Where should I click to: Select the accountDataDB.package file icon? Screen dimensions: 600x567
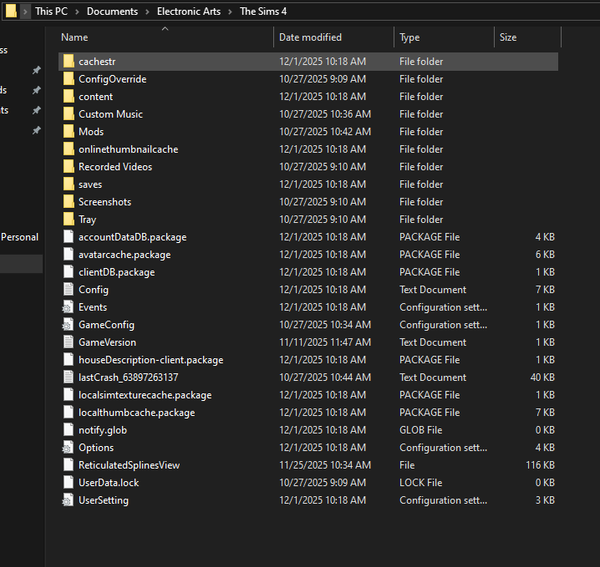(68, 237)
